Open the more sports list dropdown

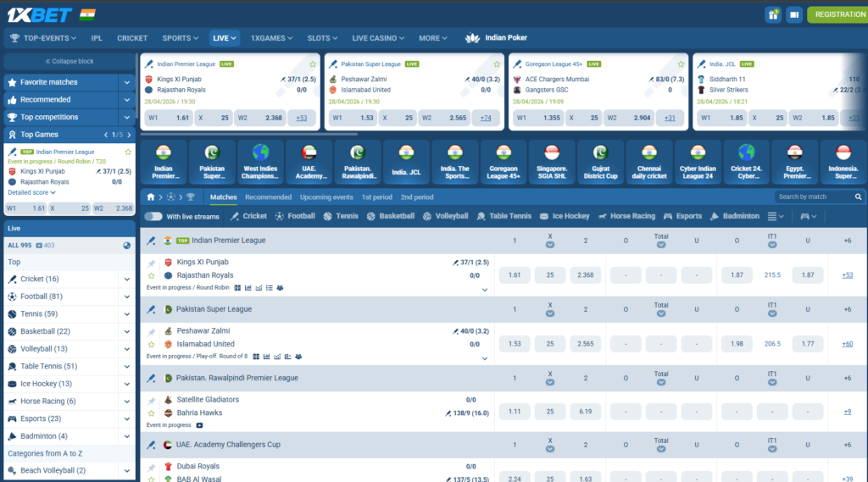pyautogui.click(x=775, y=216)
